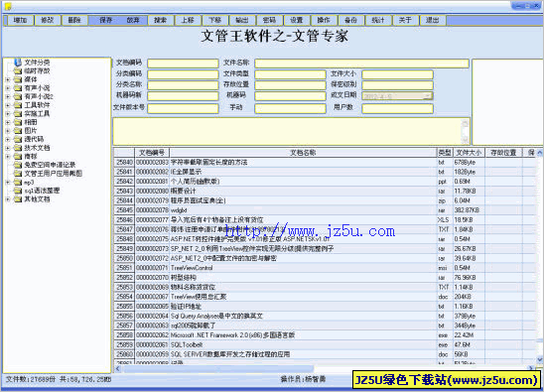Image resolution: width=544 pixels, height=392 pixels.
Task: Click the 文件类型 input field
Action: [291, 74]
